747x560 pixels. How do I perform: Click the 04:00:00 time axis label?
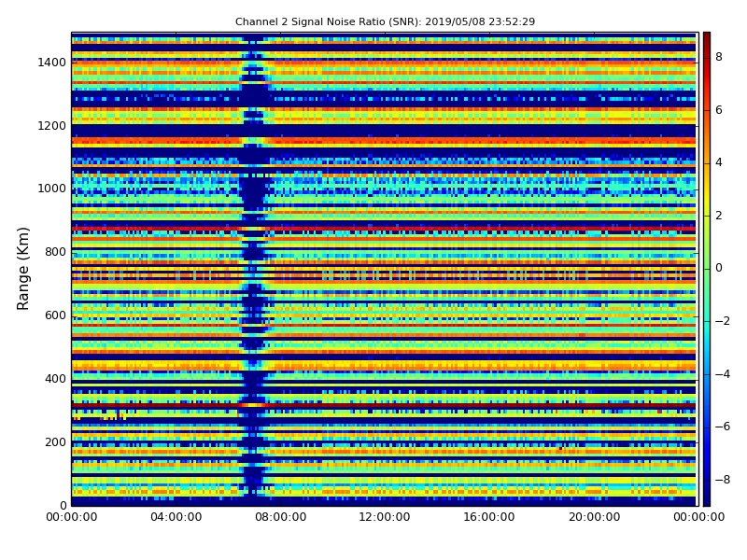click(176, 517)
